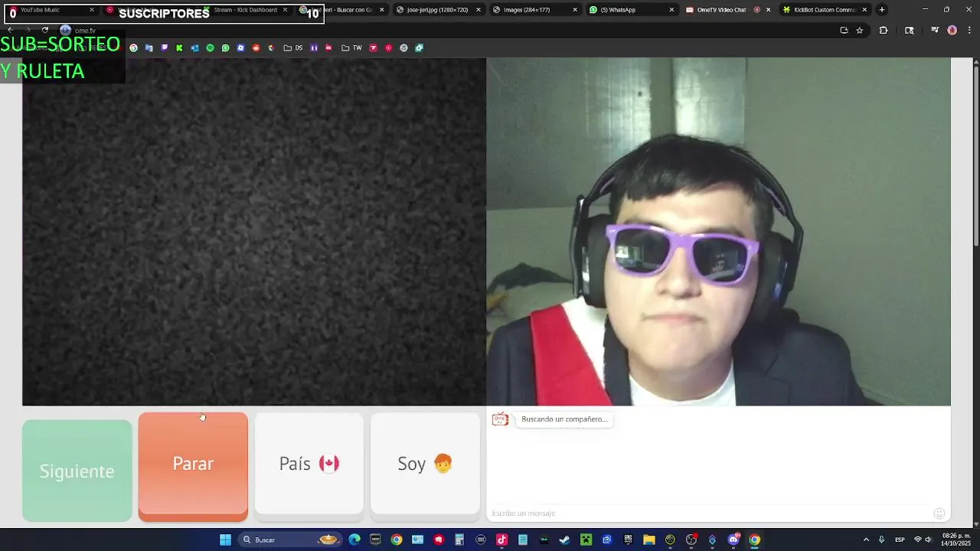This screenshot has height=551, width=980.
Task: Reload the ome.tv page
Action: (44, 30)
